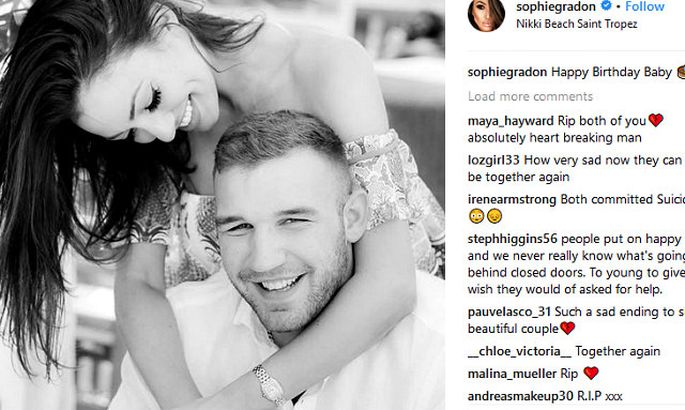685x410 pixels.
Task: Open sophiegradon username in header
Action: pos(556,7)
